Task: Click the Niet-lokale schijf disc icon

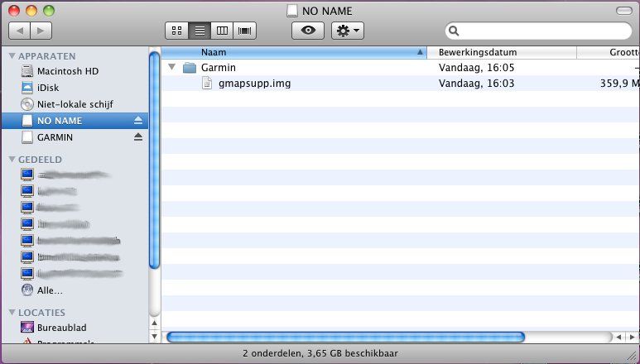Action: (27, 104)
